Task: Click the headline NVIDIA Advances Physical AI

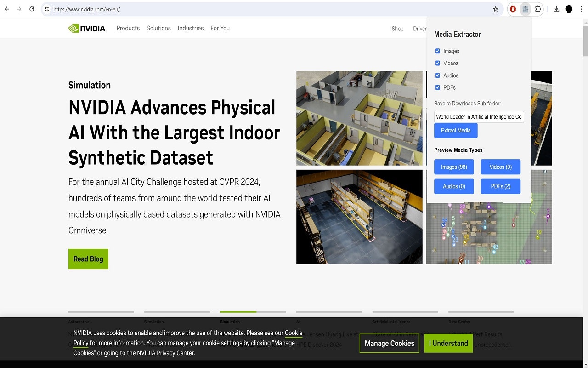Action: coord(174,132)
